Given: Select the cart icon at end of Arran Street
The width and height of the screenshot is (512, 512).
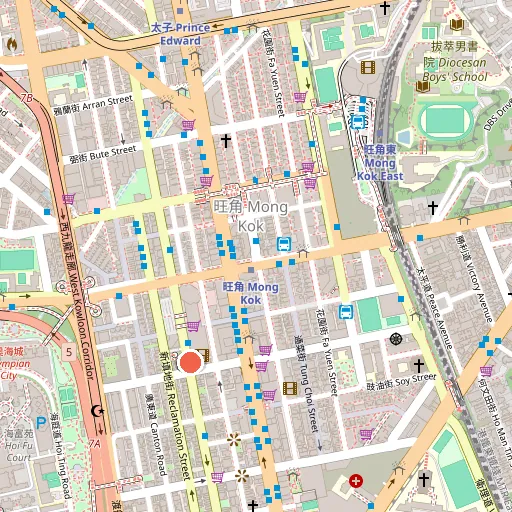Looking at the screenshot, I should 188,125.
